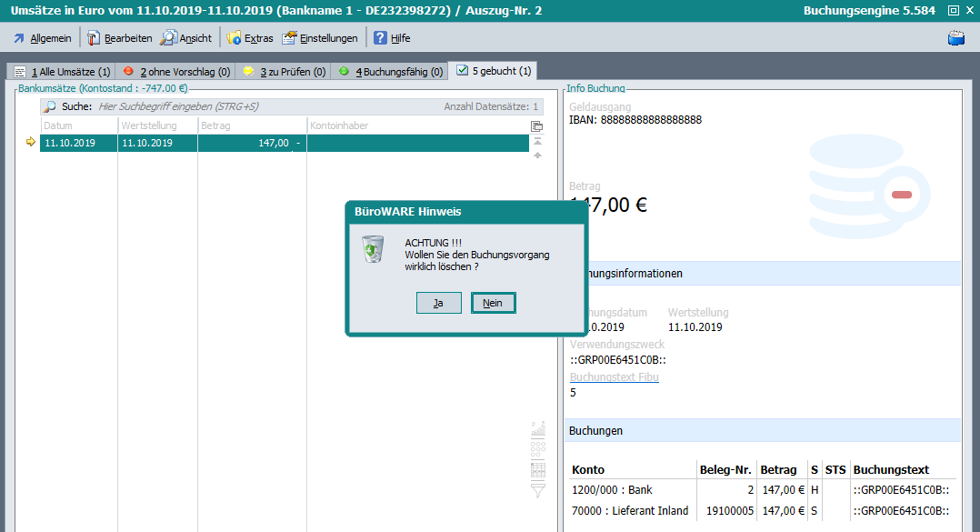Click the grid table icon beside list

537,469
